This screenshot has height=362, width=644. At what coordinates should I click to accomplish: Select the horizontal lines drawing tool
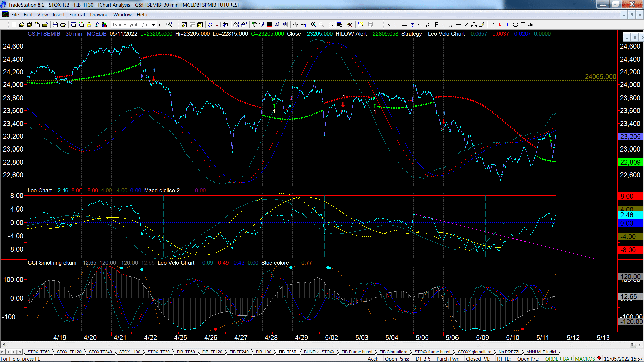405,24
